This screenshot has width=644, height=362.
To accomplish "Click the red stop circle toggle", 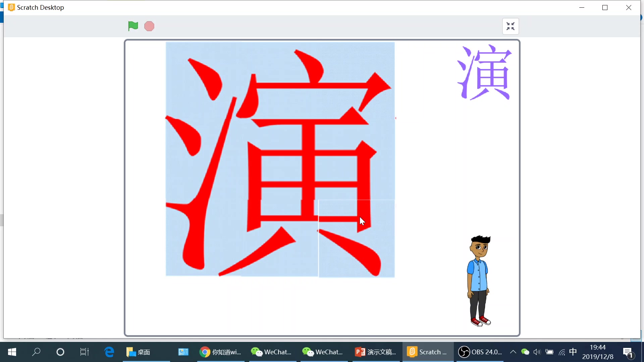I will pyautogui.click(x=150, y=26).
